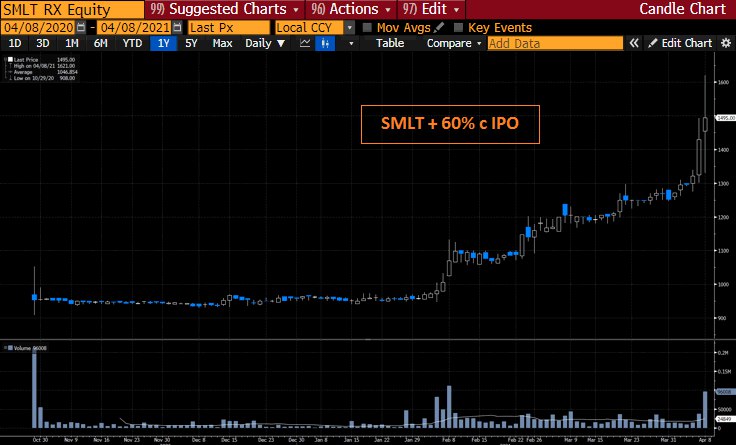Enable the Key Events checkbox

point(458,28)
